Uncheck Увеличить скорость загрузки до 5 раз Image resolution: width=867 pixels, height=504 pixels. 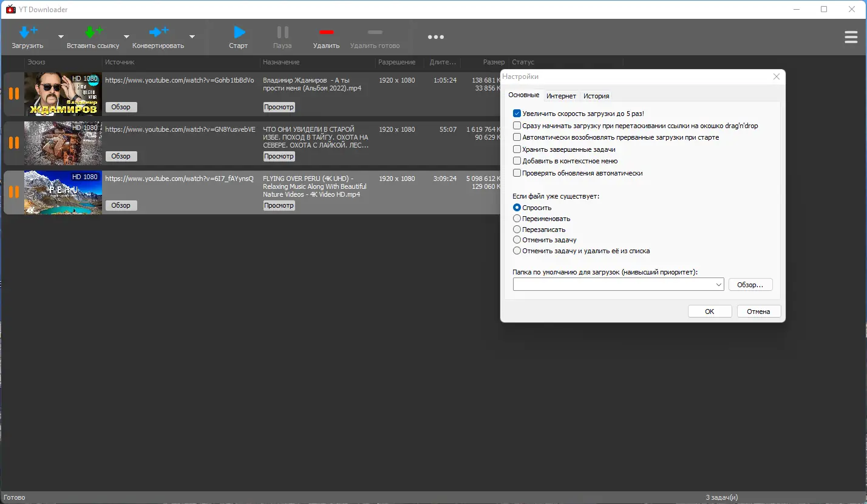tap(517, 114)
